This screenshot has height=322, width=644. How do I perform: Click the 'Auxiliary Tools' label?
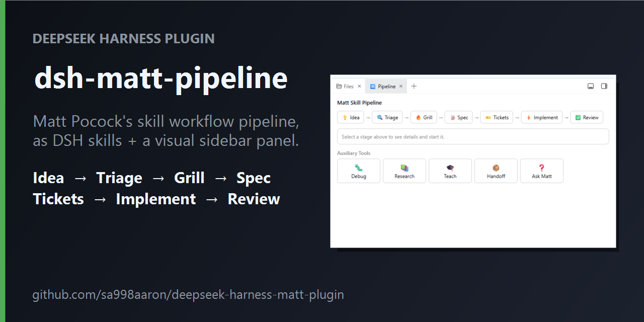pos(354,153)
